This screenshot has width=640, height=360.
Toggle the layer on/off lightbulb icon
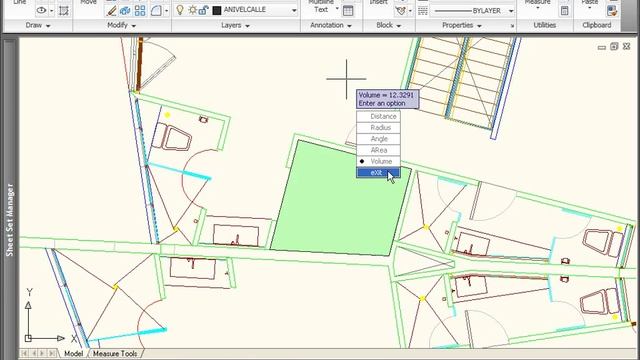(180, 10)
